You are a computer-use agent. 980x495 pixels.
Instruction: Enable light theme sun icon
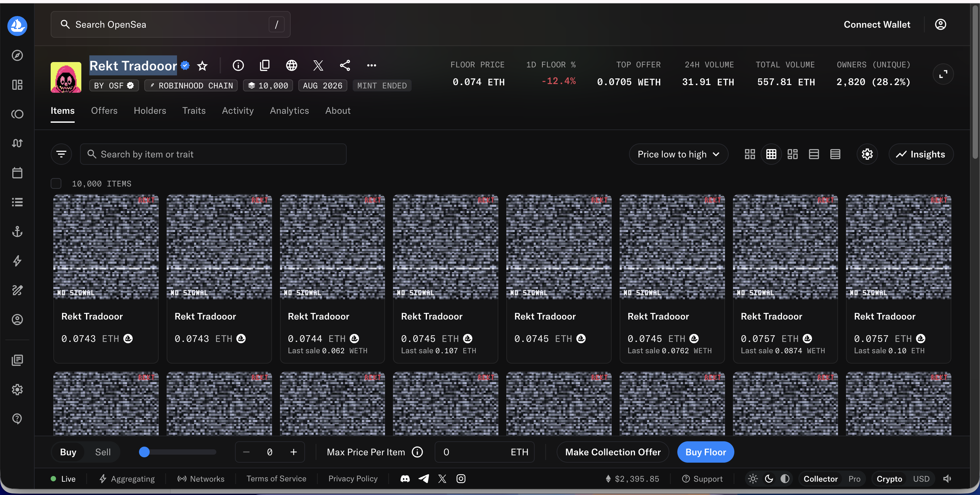click(753, 479)
